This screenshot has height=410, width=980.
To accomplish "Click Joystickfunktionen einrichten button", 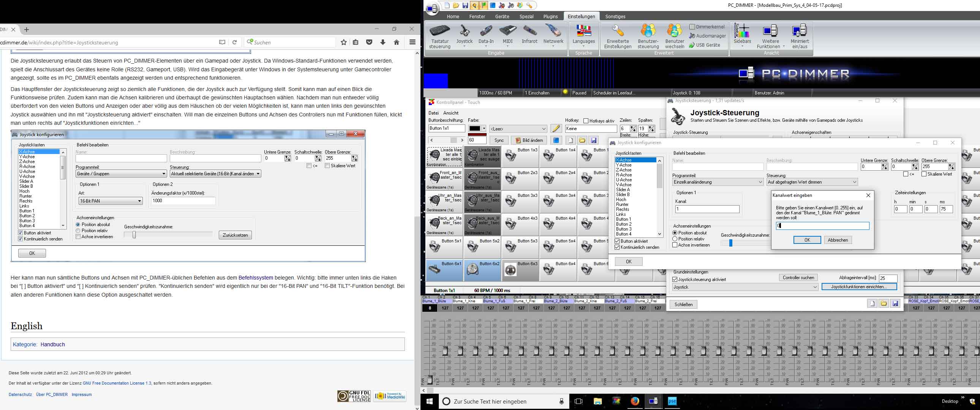I will click(859, 287).
